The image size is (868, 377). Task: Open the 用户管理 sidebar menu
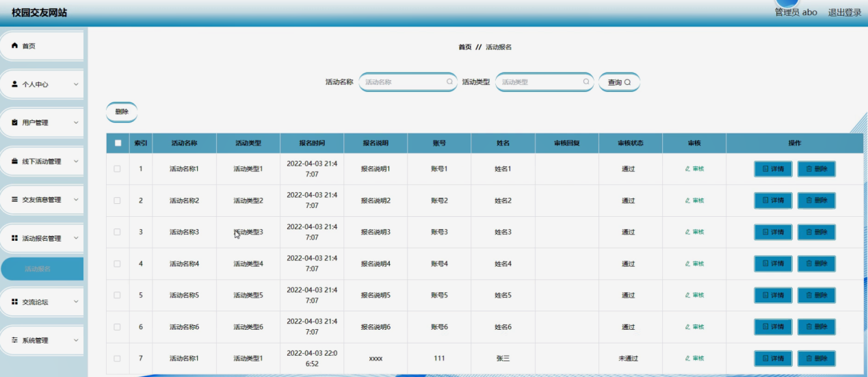pyautogui.click(x=42, y=122)
